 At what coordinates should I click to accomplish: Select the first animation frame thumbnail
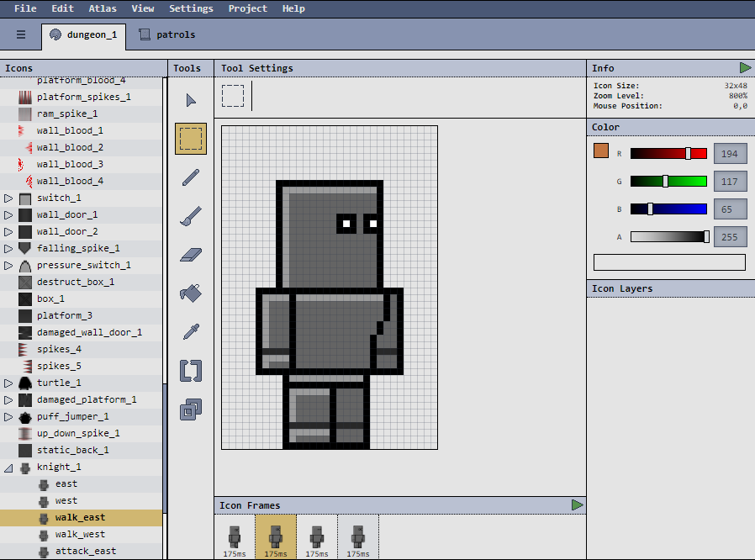(235, 537)
